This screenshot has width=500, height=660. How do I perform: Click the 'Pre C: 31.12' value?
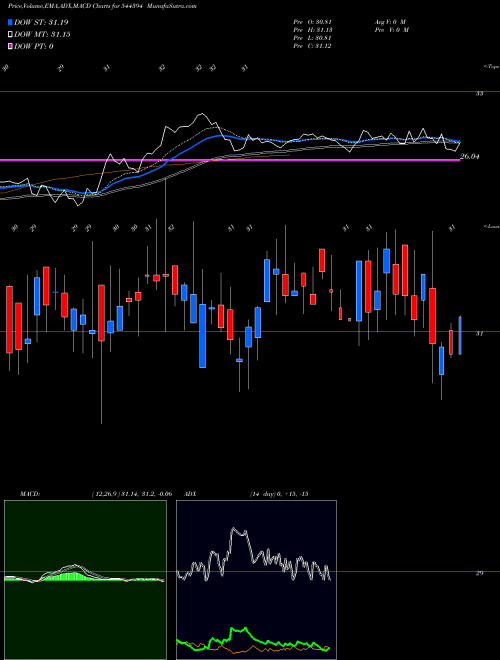tap(312, 46)
